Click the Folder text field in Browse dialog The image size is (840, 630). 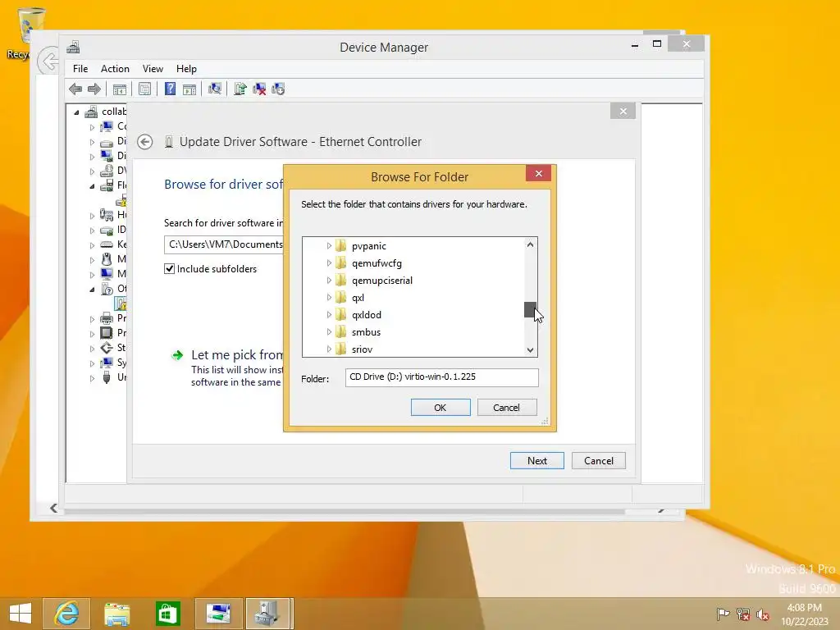coord(441,377)
